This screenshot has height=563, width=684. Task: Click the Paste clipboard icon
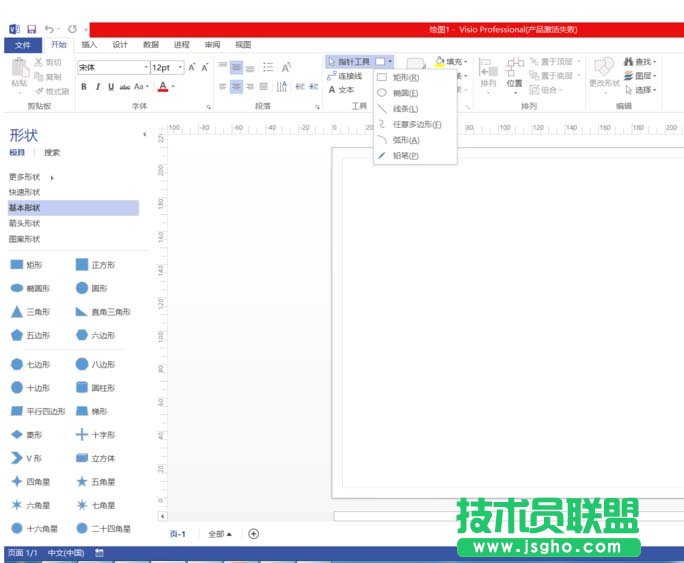(x=19, y=67)
